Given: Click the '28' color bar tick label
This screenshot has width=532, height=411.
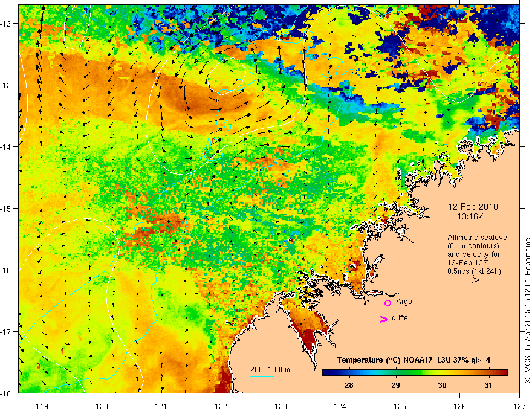Looking at the screenshot, I should [x=349, y=385].
